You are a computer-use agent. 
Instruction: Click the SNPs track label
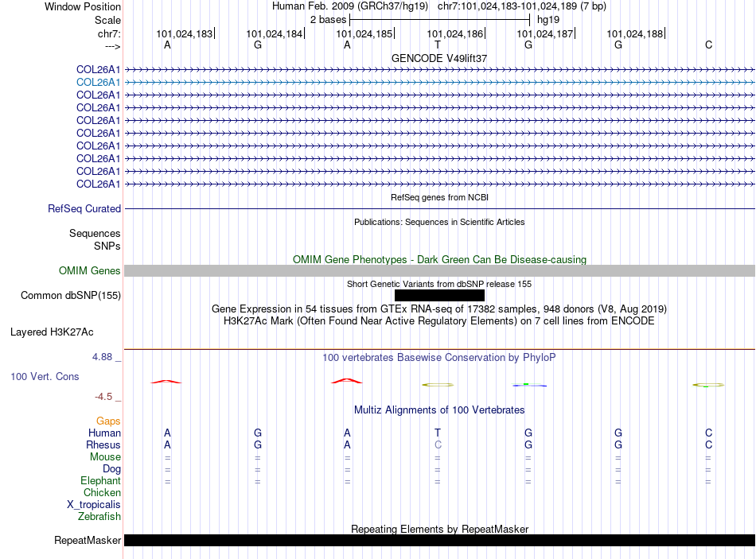(107, 246)
